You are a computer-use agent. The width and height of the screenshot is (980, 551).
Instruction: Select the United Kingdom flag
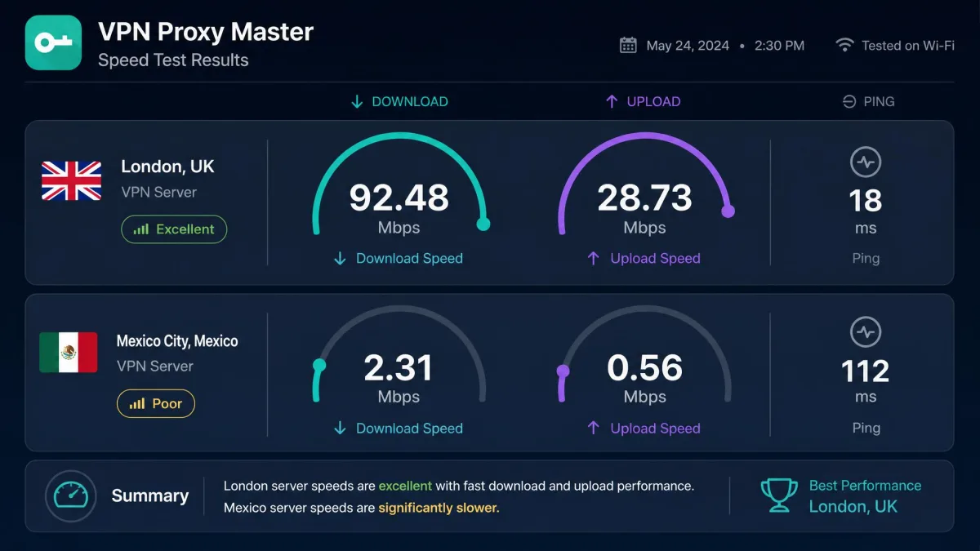click(x=71, y=180)
